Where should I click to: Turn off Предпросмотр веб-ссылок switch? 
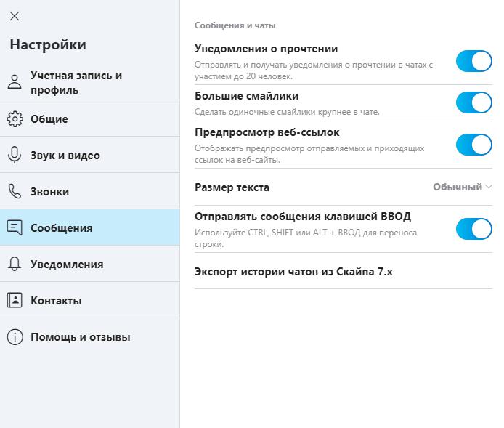(473, 145)
